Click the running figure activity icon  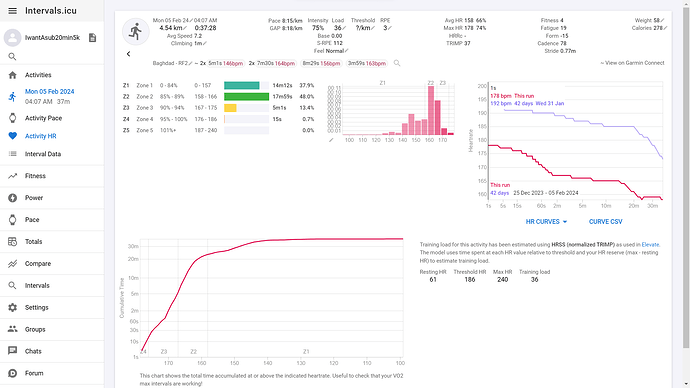point(136,32)
